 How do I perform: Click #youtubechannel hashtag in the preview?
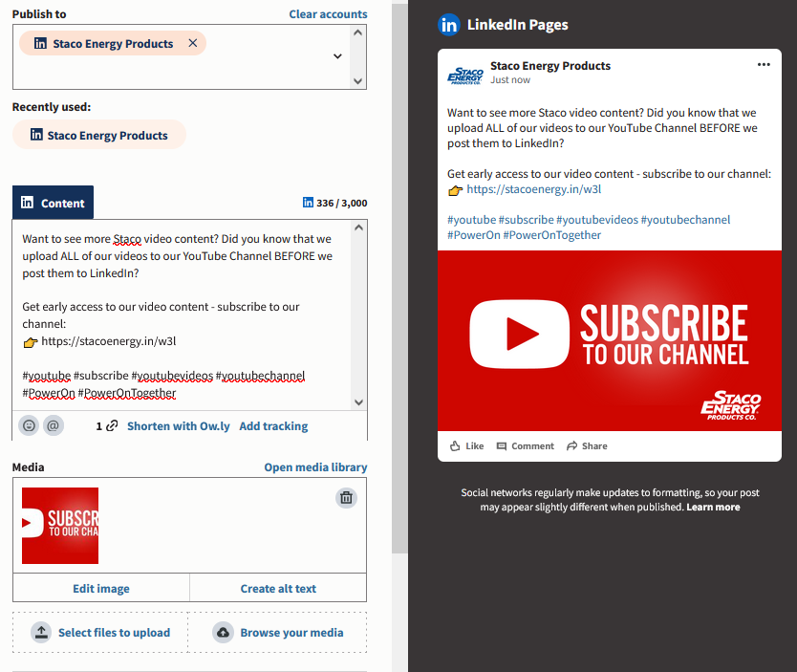point(686,220)
